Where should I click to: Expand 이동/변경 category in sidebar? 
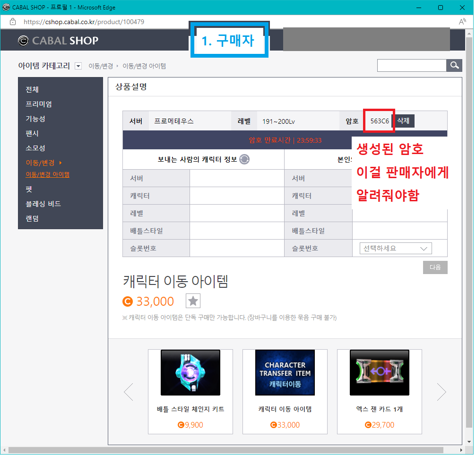click(44, 163)
